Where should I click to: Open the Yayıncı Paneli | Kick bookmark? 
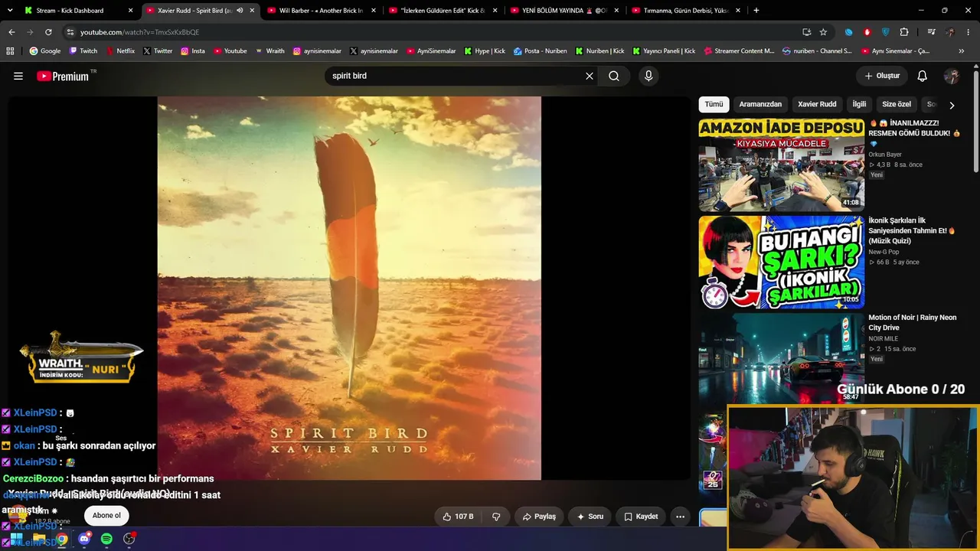(664, 51)
